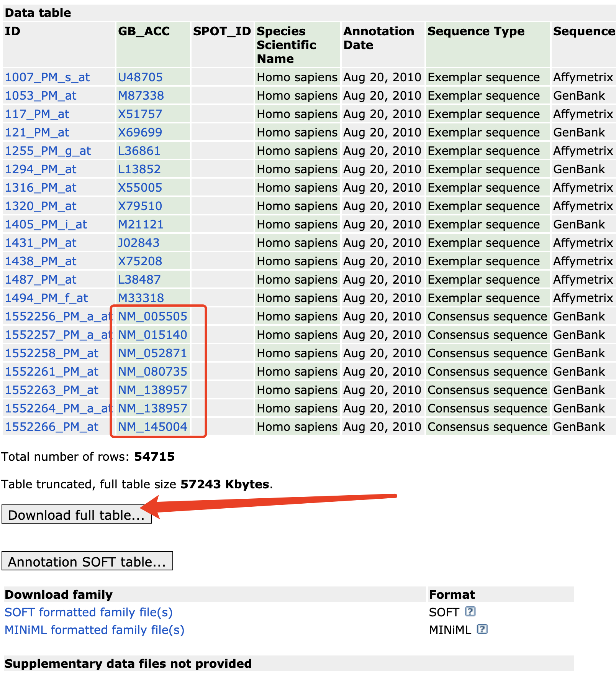Open SOFT formatted family file(s) link

coord(88,612)
